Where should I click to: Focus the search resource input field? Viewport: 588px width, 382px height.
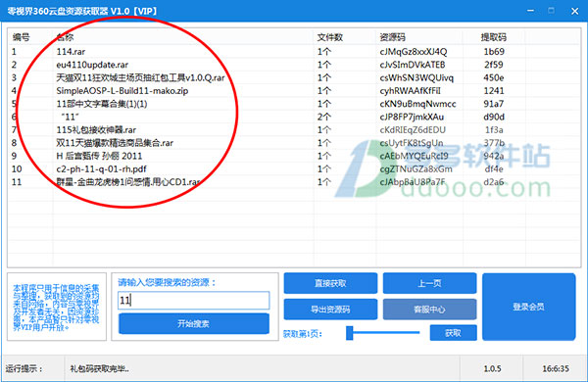193,301
